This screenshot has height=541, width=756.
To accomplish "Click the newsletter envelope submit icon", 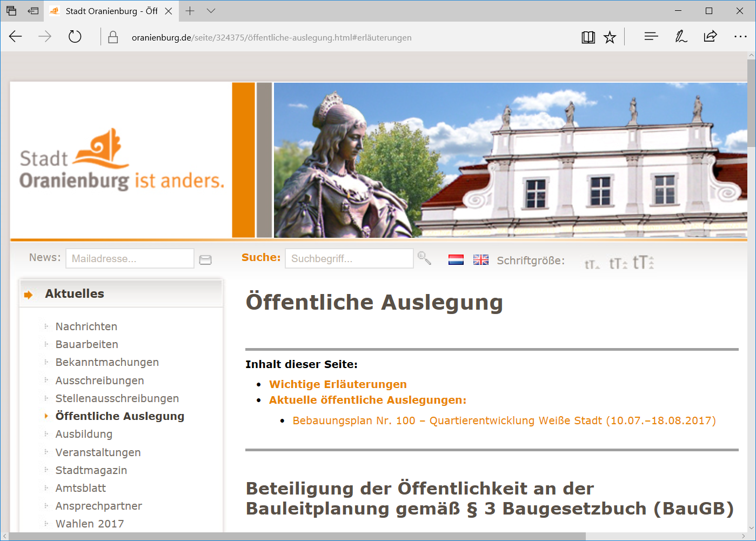I will [x=205, y=260].
